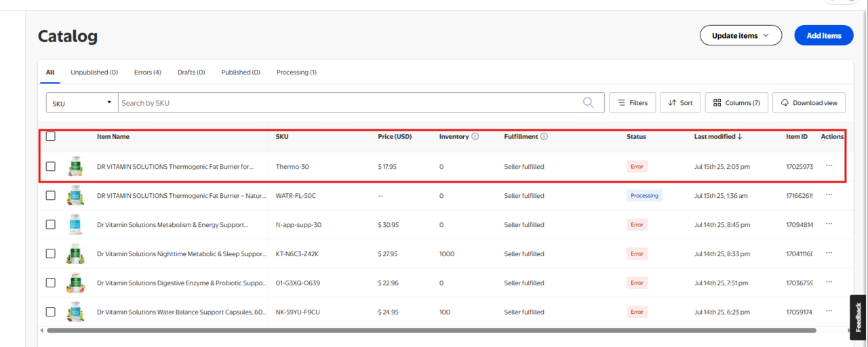Open actions menu for KT-N6C3-Z42K item
Viewport: 868px width, 347px height.
829,253
